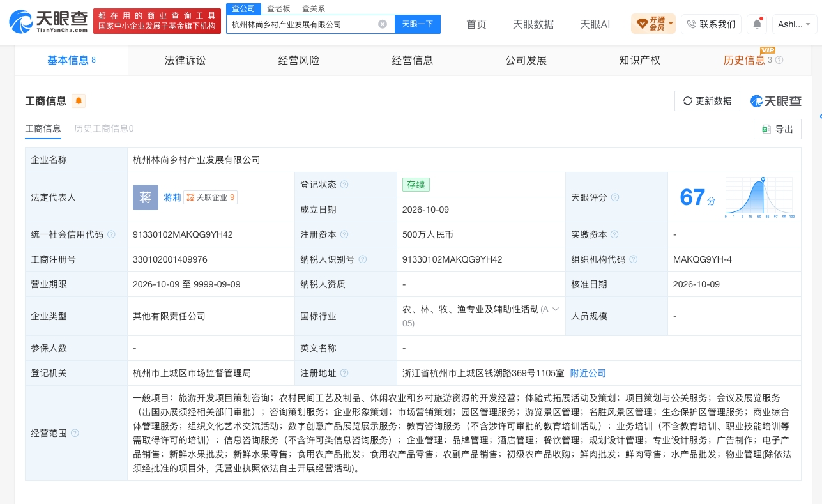Select the 查老板 search tab
822x504 pixels.
[278, 8]
